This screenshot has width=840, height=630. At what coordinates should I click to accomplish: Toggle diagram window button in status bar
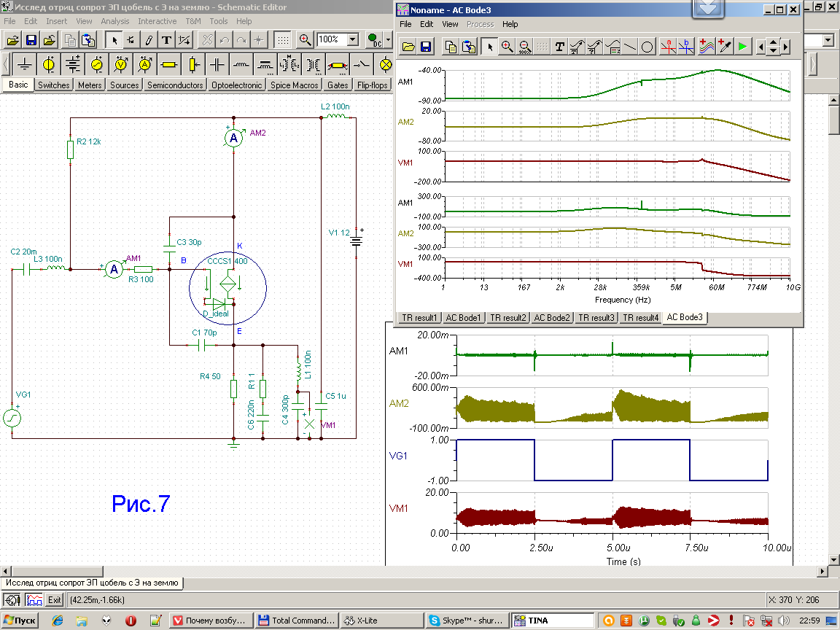click(x=34, y=600)
